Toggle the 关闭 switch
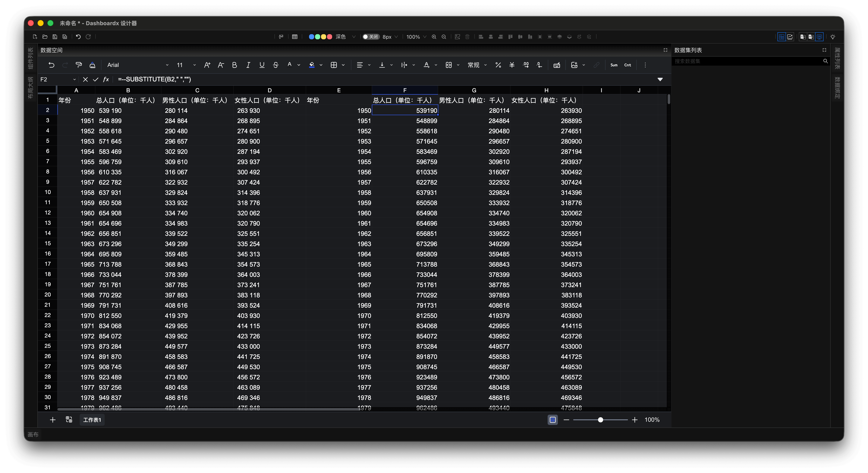868x473 pixels. click(371, 37)
